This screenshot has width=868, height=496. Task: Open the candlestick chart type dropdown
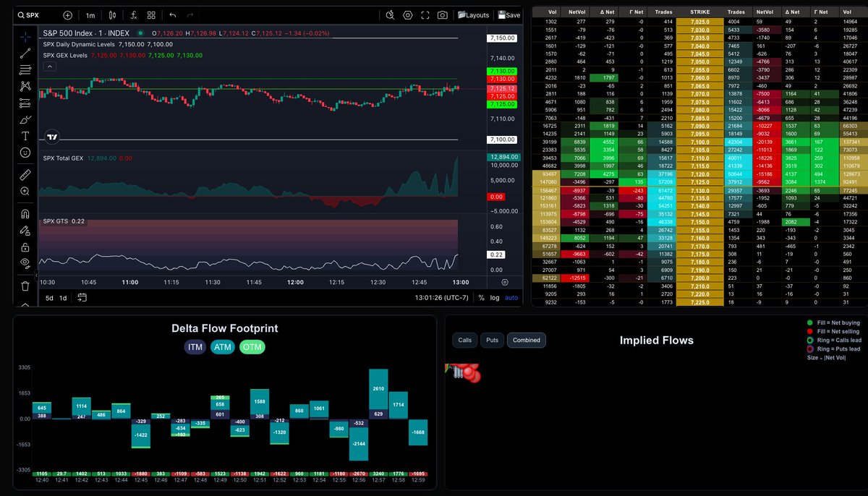click(111, 14)
